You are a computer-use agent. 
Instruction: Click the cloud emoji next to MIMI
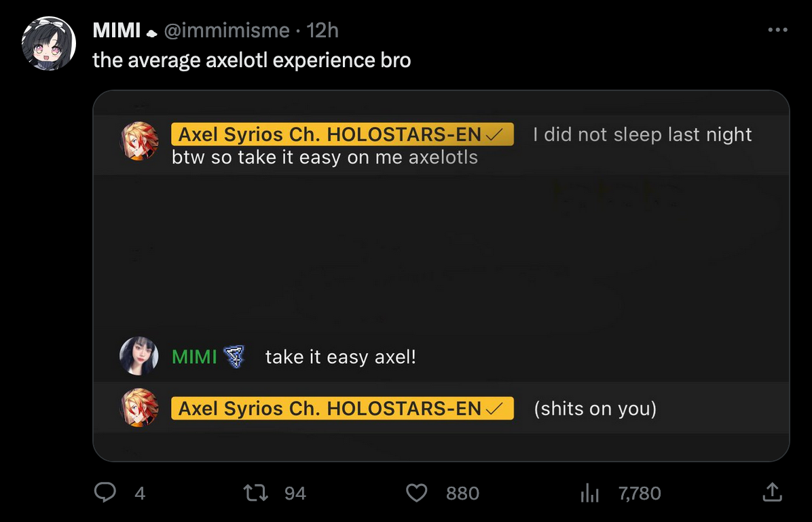[x=152, y=32]
